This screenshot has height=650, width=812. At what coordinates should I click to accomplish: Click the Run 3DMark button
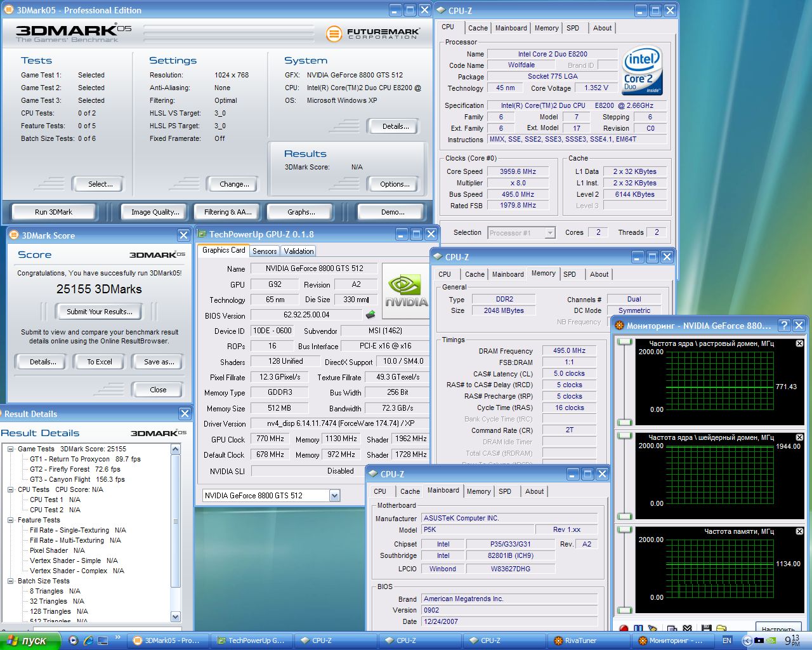pos(53,212)
